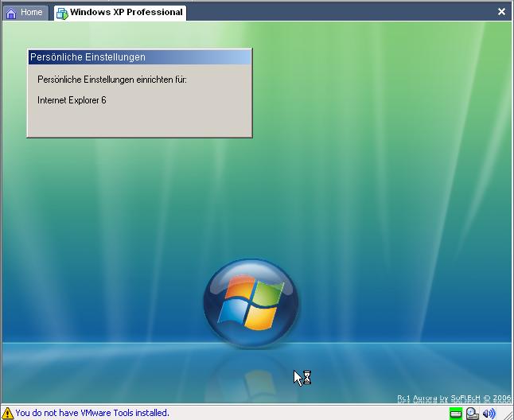
Task: Click empty tab bar area beside tabs
Action: click(334, 12)
